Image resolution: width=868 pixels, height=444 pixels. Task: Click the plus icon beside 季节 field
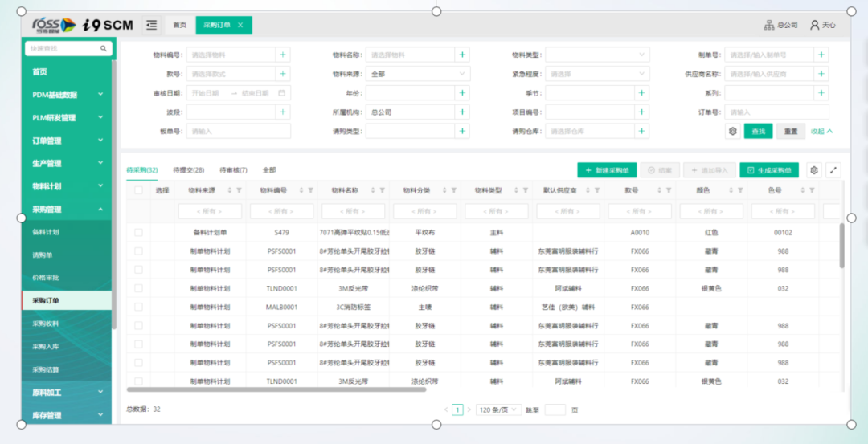(x=641, y=93)
